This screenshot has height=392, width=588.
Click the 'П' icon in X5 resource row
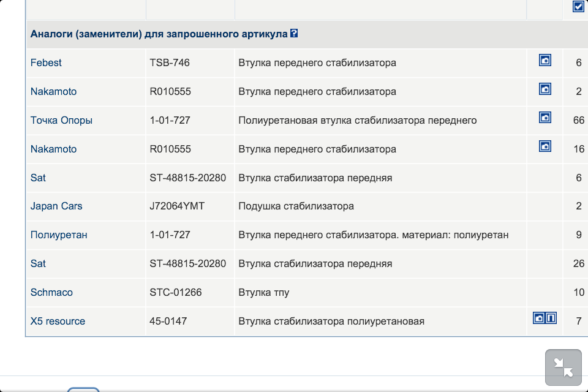pos(551,318)
